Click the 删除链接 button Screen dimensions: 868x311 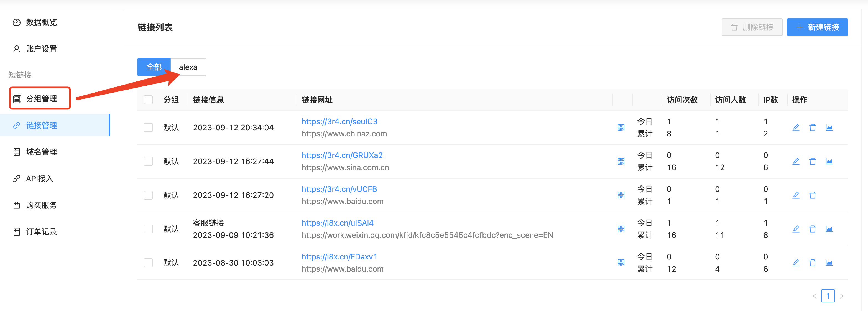[x=752, y=27]
